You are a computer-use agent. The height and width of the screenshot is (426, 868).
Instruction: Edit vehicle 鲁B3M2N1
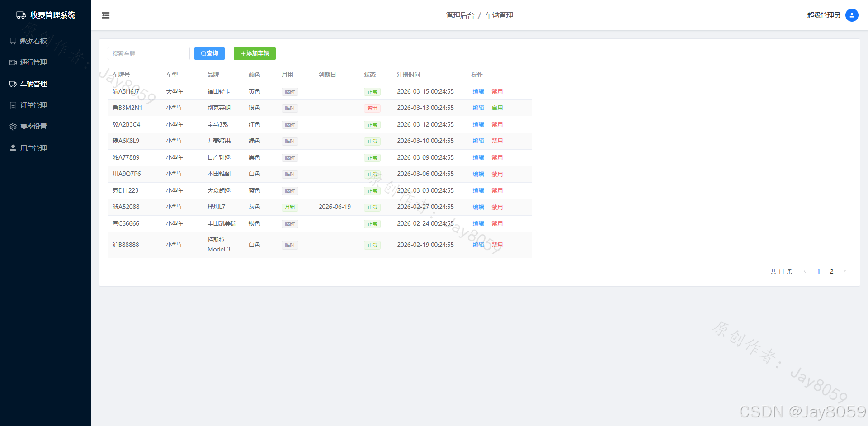478,108
